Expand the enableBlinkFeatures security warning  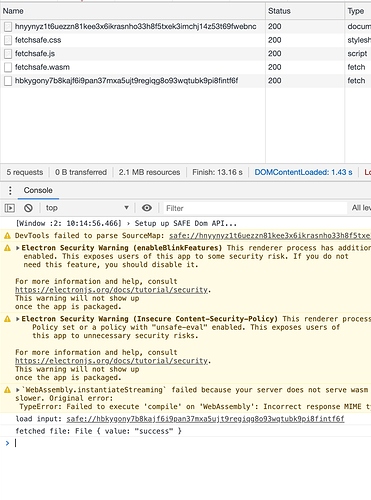(x=18, y=248)
